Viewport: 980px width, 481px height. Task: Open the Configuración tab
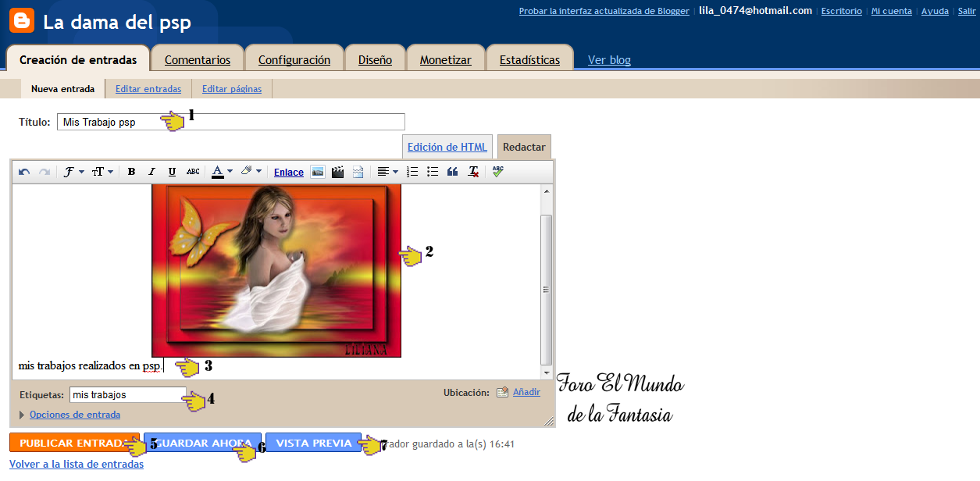tap(294, 60)
